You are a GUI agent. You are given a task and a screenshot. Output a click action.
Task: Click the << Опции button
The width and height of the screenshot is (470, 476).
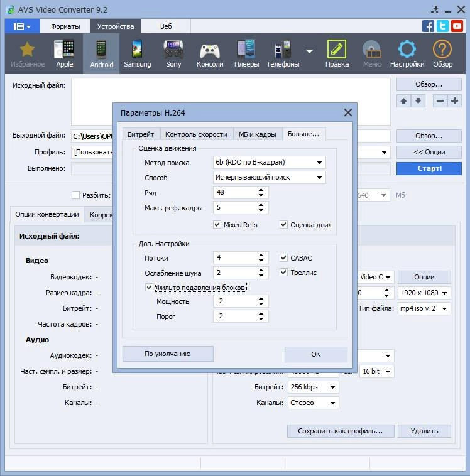click(429, 152)
